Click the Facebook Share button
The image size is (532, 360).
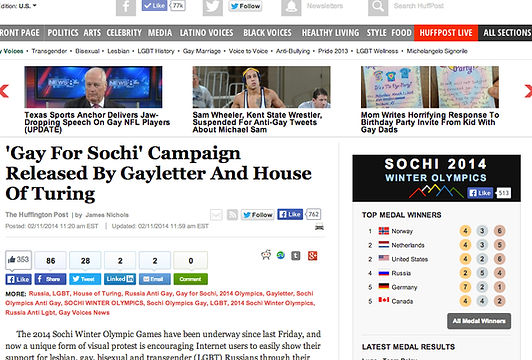point(50,279)
